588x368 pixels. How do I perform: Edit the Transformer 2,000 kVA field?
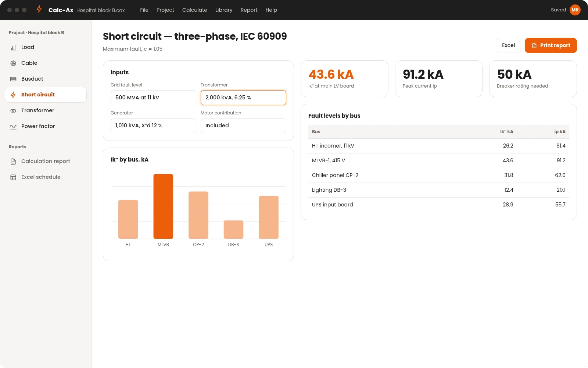(243, 98)
